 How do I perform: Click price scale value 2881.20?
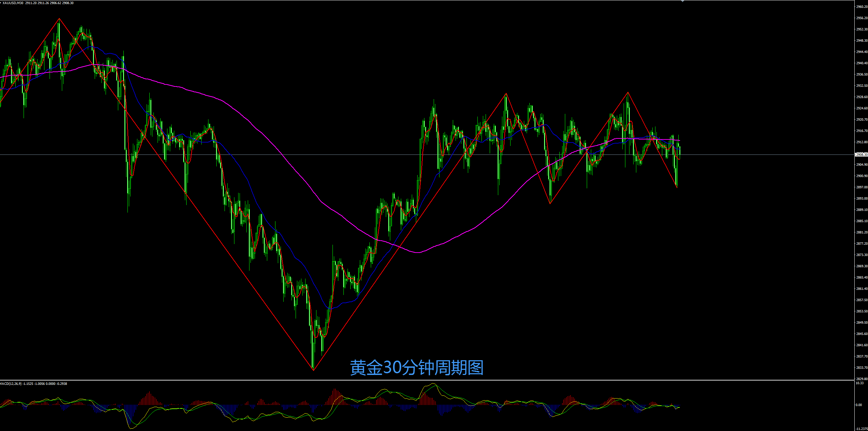[x=862, y=232]
